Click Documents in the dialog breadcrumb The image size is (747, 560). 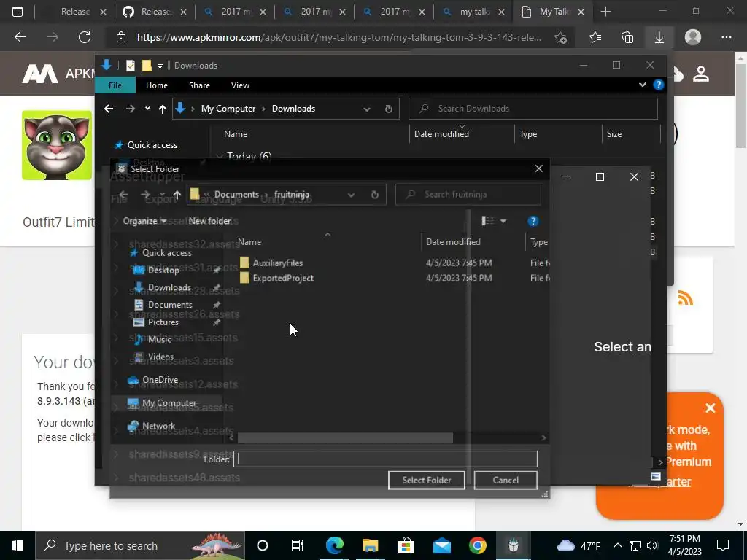[x=237, y=194]
